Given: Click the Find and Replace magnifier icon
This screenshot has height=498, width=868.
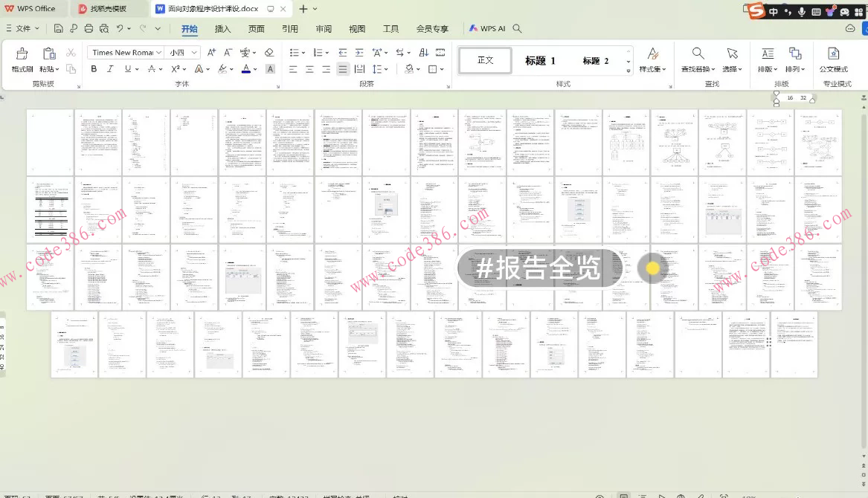Looking at the screenshot, I should [698, 54].
